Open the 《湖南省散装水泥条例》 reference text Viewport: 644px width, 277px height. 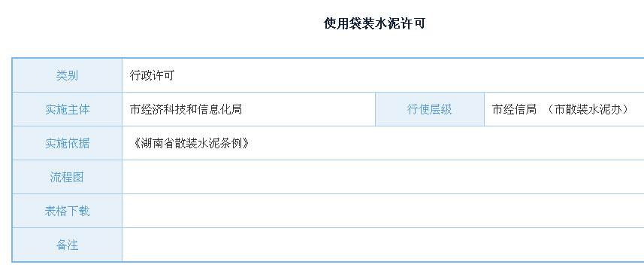click(191, 143)
